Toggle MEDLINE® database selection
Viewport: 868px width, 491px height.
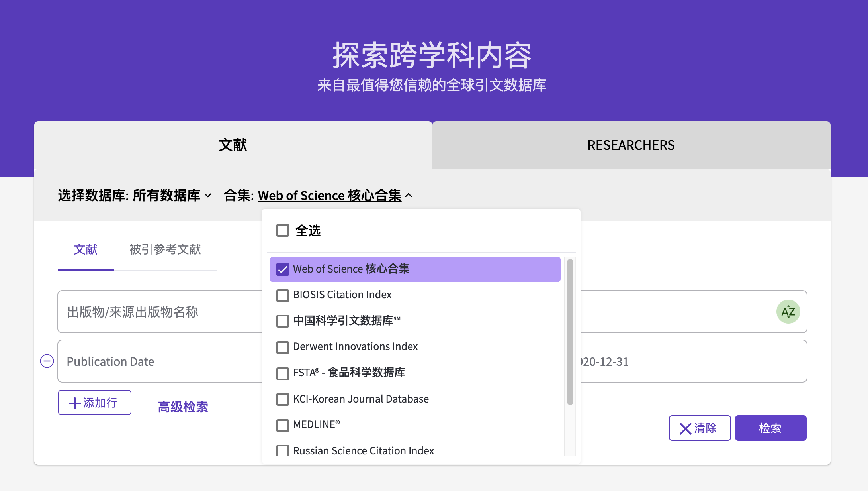282,425
